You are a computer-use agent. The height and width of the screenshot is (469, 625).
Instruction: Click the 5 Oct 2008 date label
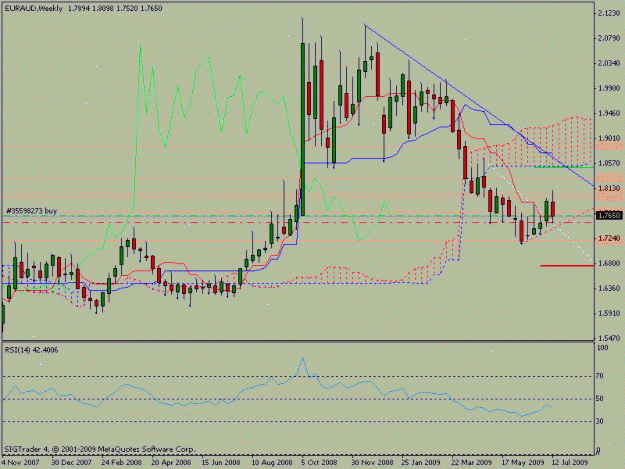(319, 462)
